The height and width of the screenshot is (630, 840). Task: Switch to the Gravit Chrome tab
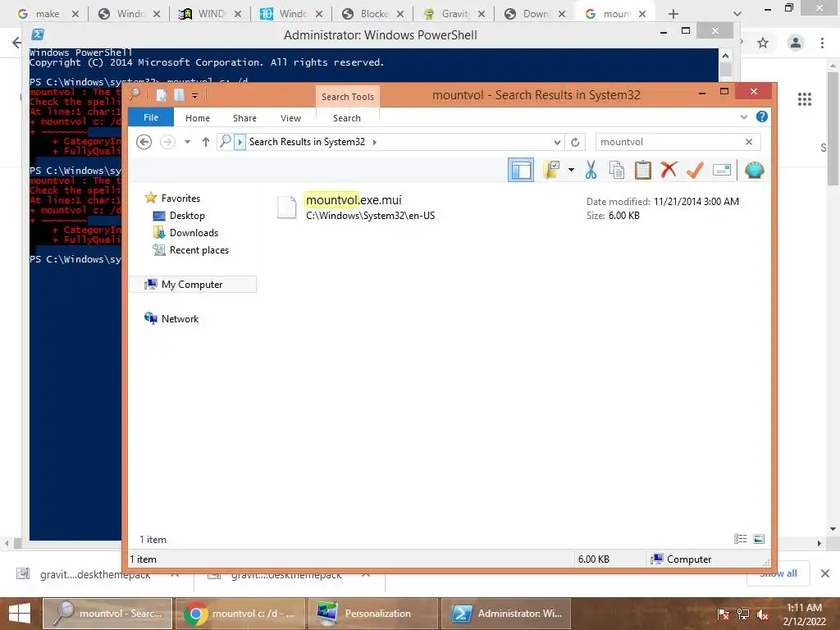[453, 14]
